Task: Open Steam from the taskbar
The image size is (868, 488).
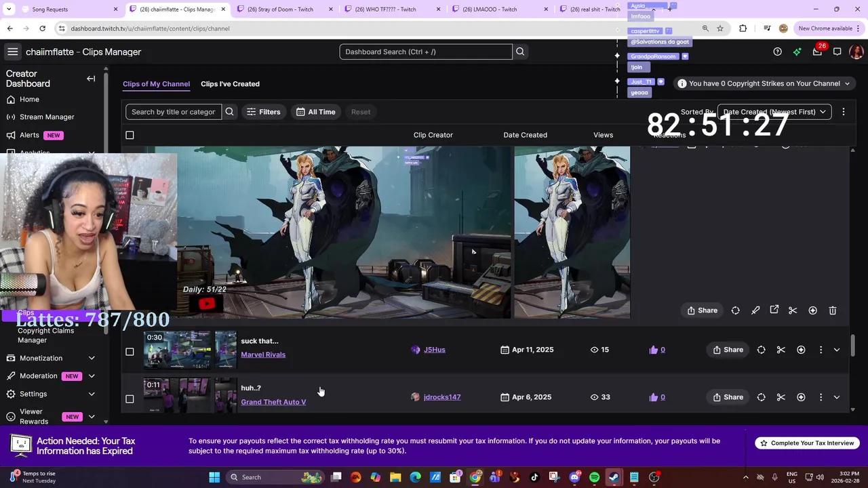Action: pyautogui.click(x=614, y=477)
